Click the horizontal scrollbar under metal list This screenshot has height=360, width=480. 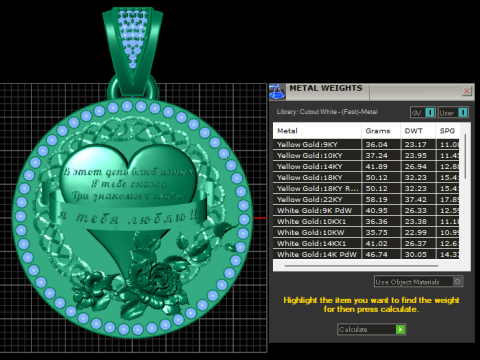[361, 266]
